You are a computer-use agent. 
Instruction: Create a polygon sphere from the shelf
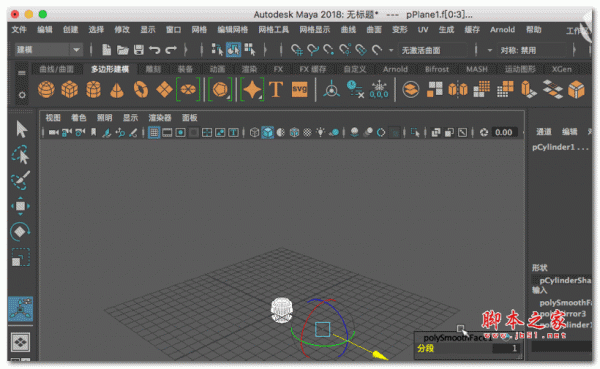46,90
